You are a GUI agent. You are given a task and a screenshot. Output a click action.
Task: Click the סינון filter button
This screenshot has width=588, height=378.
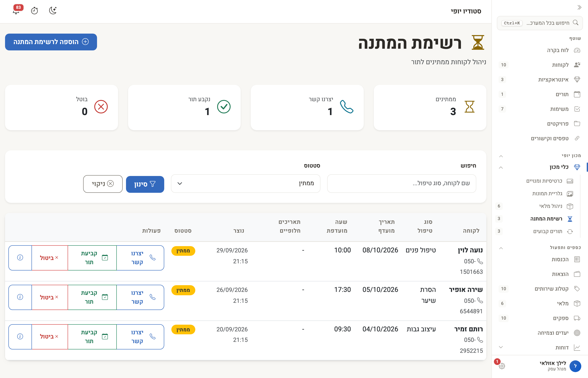pyautogui.click(x=145, y=184)
